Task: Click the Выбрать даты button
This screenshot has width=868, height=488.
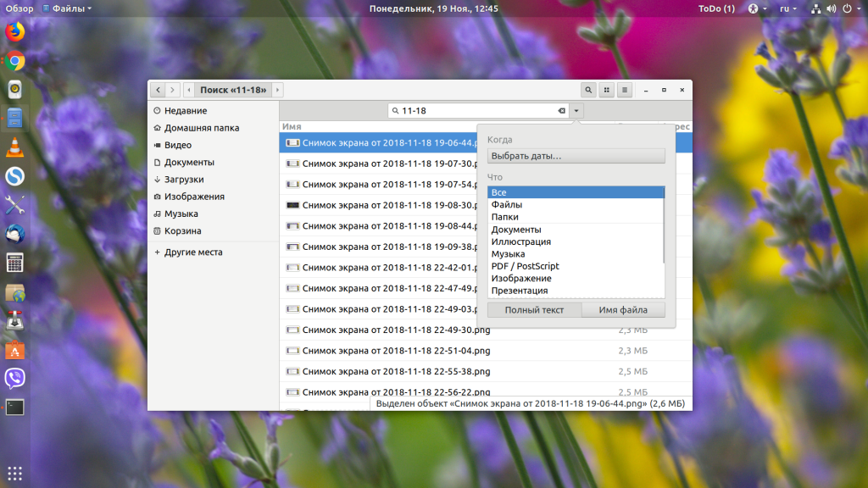Action: [x=576, y=156]
